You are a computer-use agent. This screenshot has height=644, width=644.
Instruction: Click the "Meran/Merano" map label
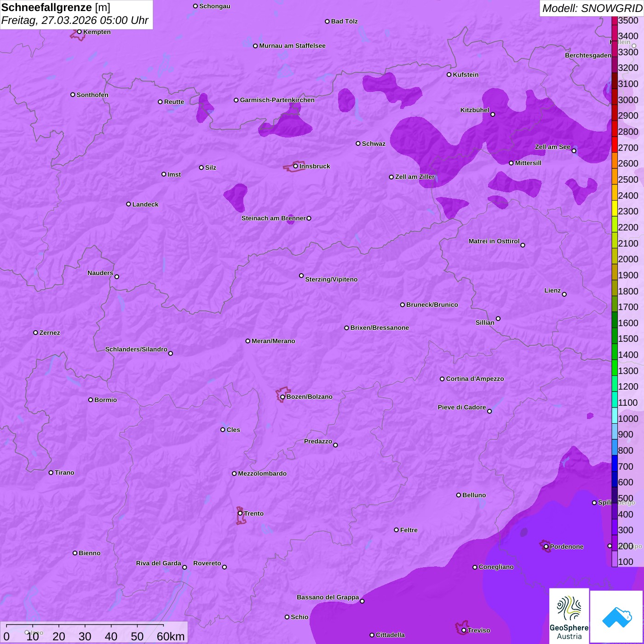tap(273, 341)
